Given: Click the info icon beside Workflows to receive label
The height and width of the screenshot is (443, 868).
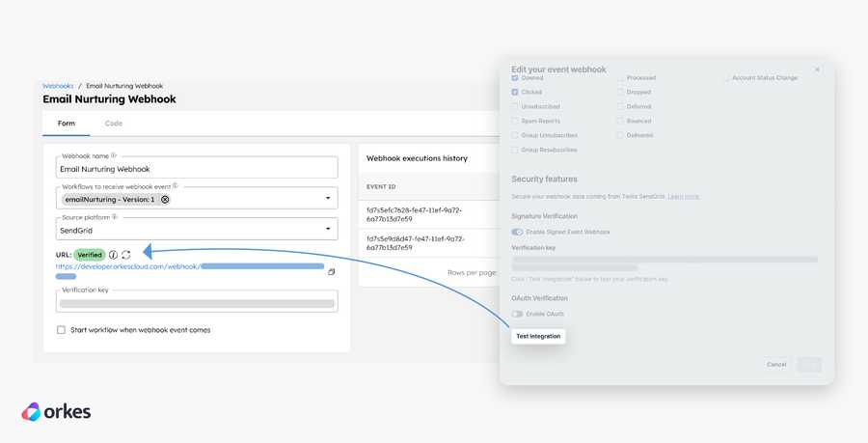Looking at the screenshot, I should click(175, 186).
